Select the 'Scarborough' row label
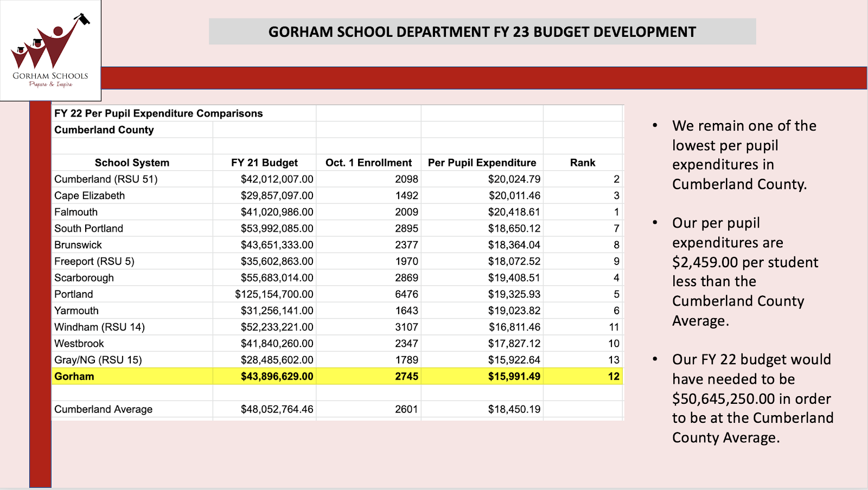 click(84, 278)
